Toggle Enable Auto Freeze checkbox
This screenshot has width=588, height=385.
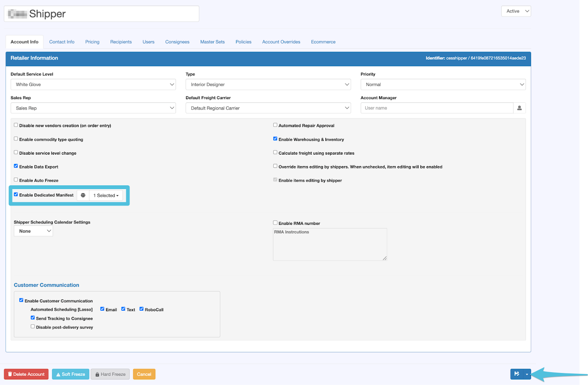(16, 180)
